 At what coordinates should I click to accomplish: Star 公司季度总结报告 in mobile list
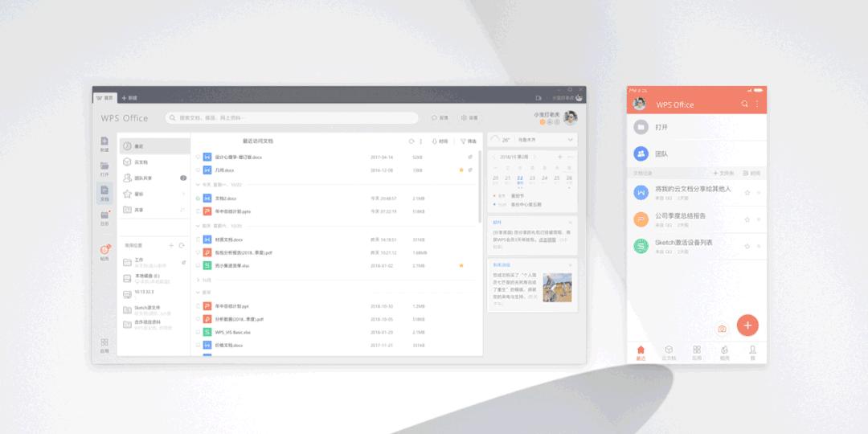[x=747, y=219]
